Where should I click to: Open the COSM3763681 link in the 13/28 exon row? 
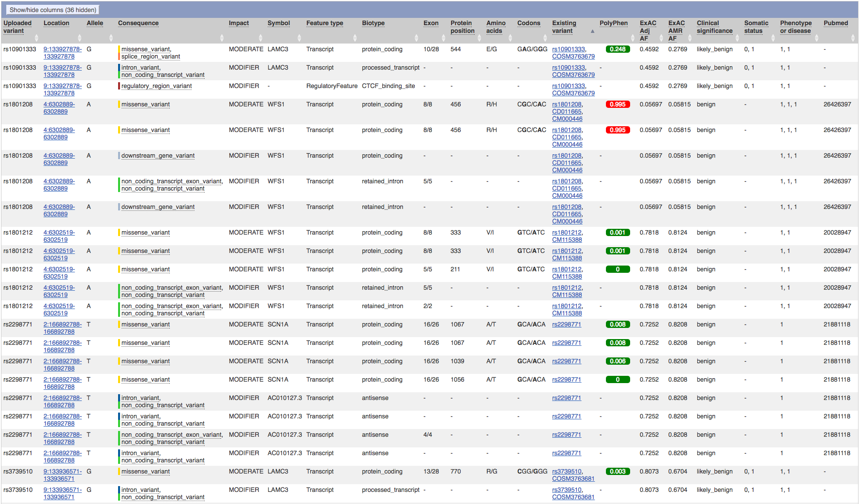tap(573, 479)
